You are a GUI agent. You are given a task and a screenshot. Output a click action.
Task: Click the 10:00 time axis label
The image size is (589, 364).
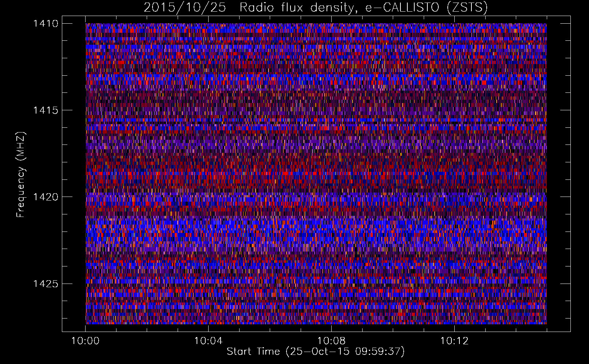tap(85, 341)
